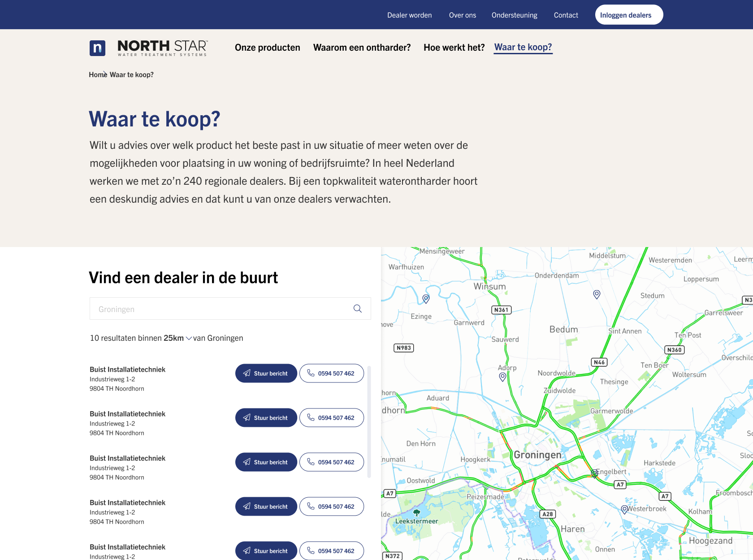Click map pin near Engelbert

(595, 473)
